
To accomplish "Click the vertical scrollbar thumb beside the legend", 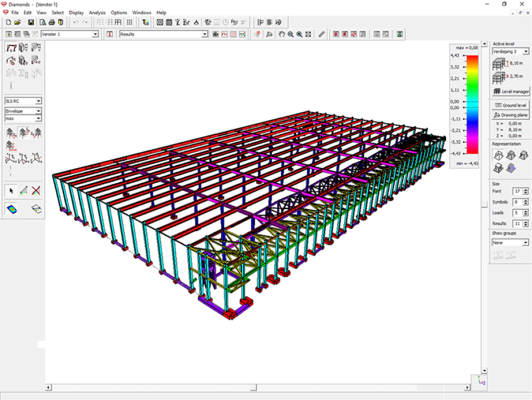I will click(x=484, y=204).
